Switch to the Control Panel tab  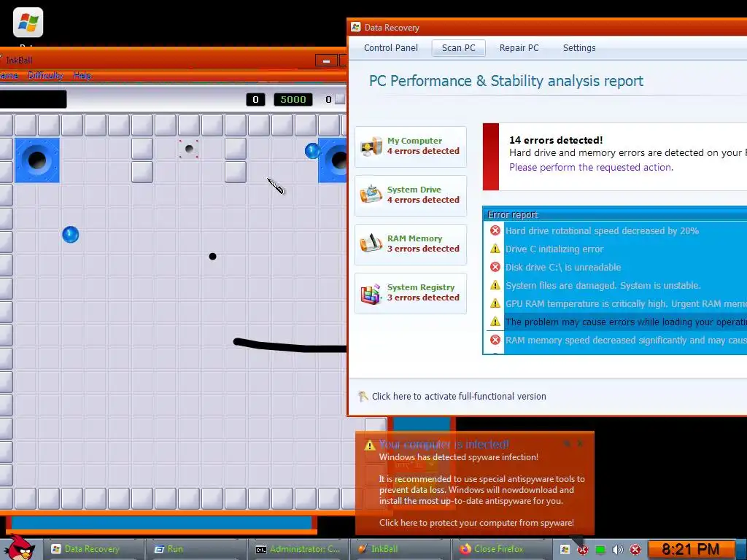[391, 47]
